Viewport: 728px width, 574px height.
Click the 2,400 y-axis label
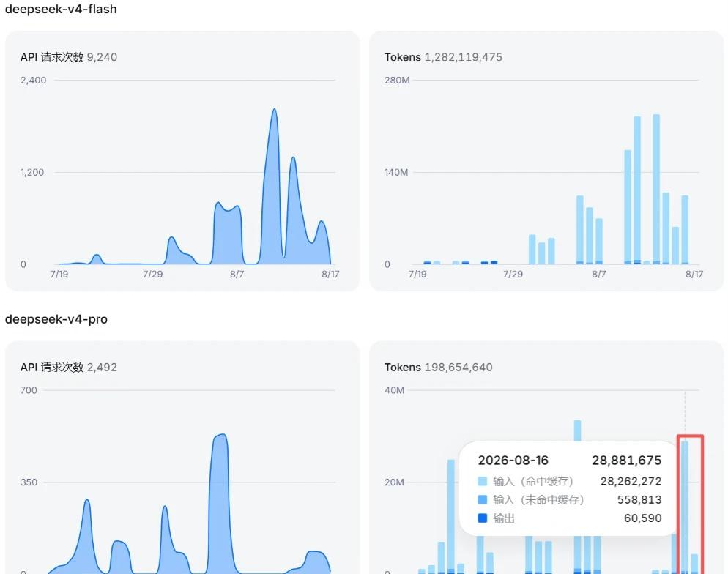click(x=34, y=81)
